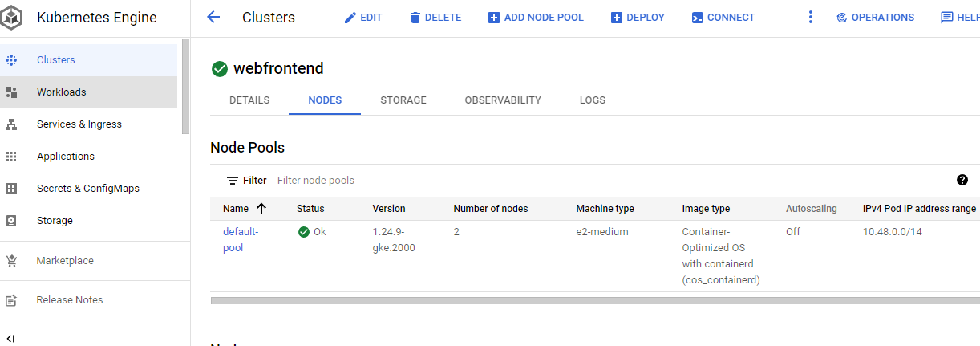Click the Autoscaling column header
The width and height of the screenshot is (980, 346).
tap(811, 209)
